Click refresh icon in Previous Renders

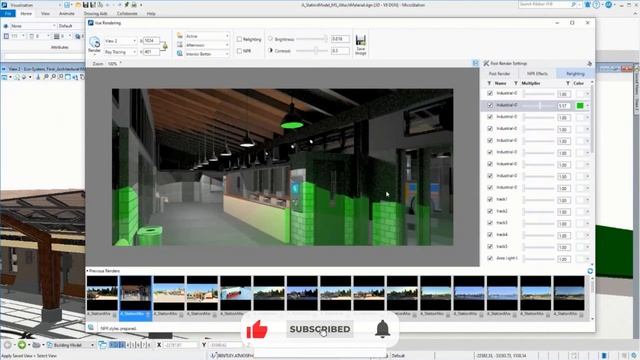pos(590,271)
